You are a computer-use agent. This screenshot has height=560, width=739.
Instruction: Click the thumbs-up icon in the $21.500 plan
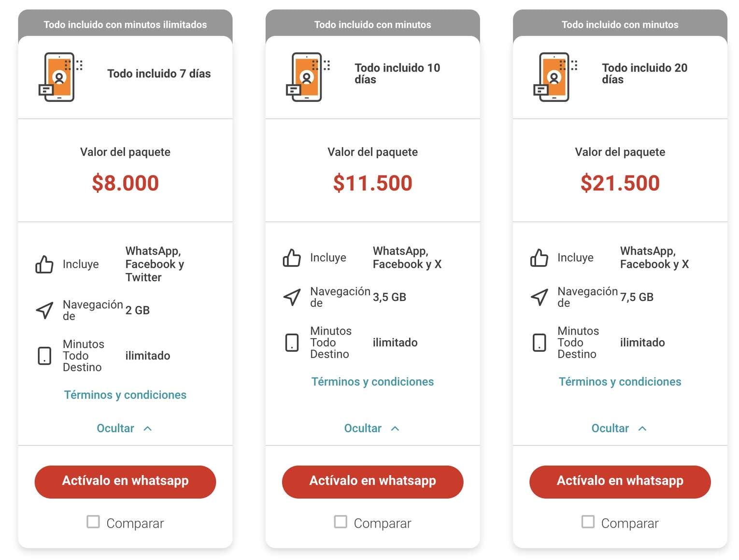[539, 258]
